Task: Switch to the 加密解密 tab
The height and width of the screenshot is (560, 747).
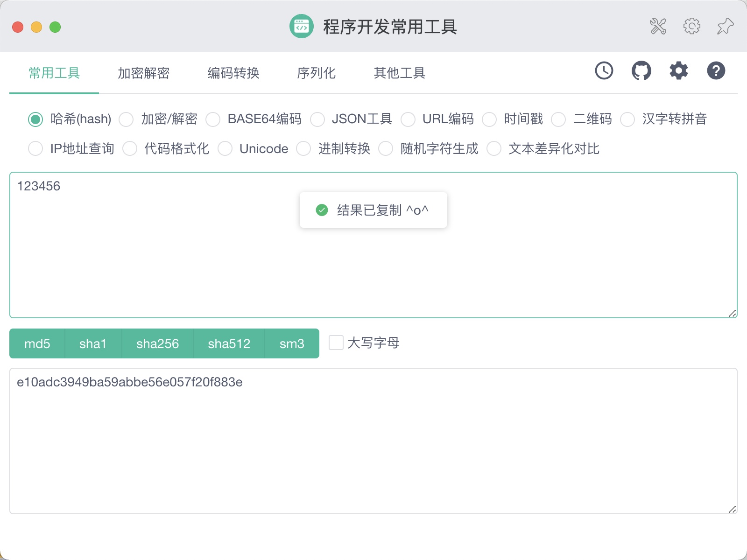Action: pos(144,73)
